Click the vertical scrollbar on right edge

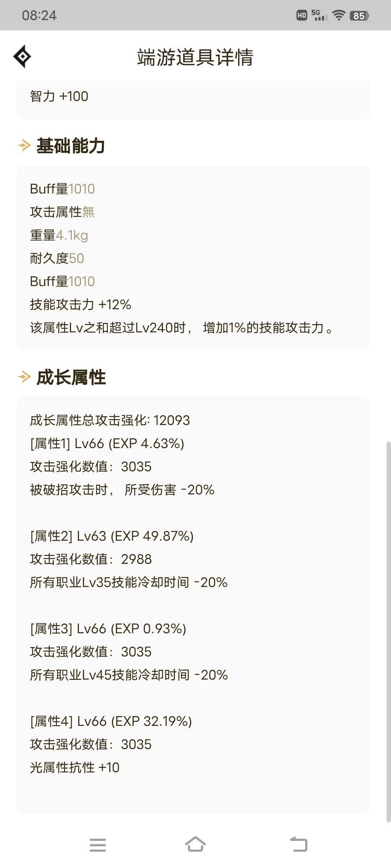pos(388,631)
